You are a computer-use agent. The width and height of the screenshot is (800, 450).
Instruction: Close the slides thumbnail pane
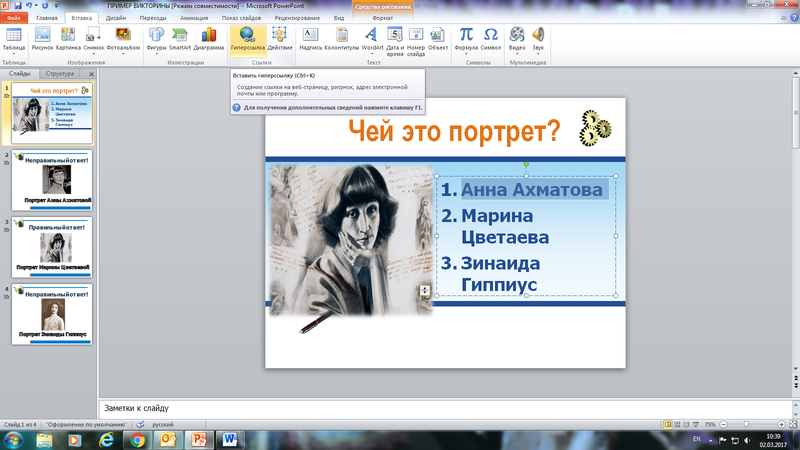click(91, 74)
